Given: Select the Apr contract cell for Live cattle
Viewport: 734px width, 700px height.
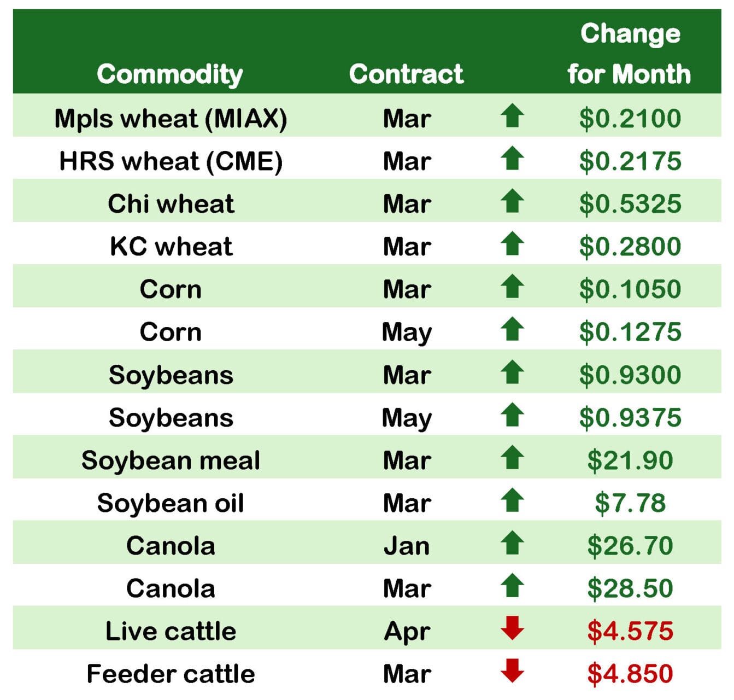Looking at the screenshot, I should 407,632.
